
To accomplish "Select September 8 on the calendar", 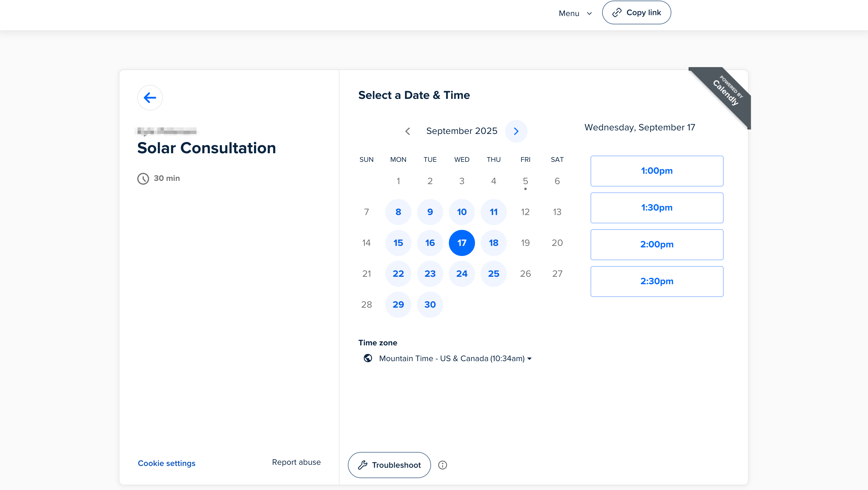I will pyautogui.click(x=398, y=212).
